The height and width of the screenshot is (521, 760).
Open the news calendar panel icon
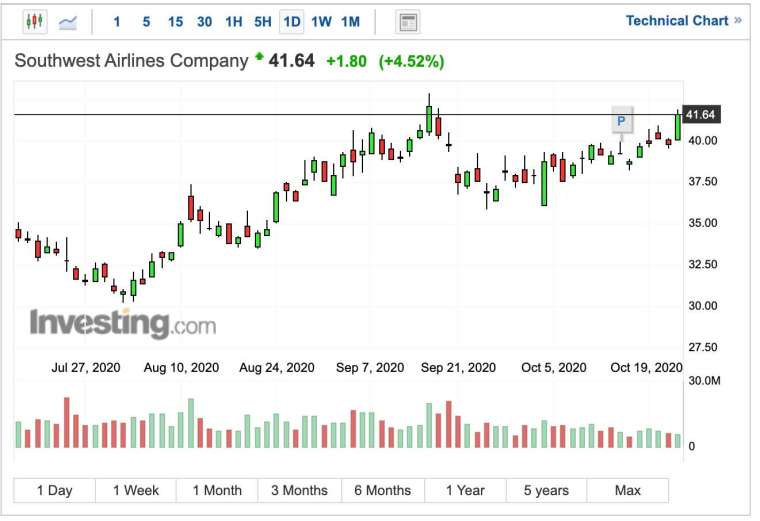tap(408, 22)
